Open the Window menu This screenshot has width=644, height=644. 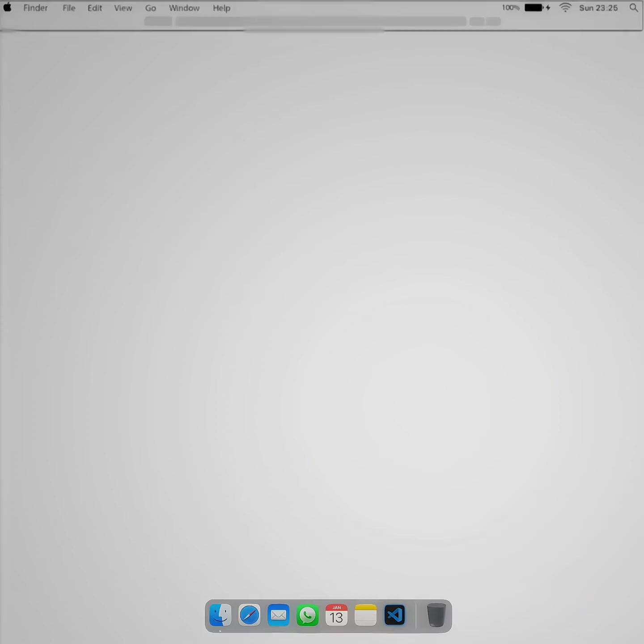184,8
